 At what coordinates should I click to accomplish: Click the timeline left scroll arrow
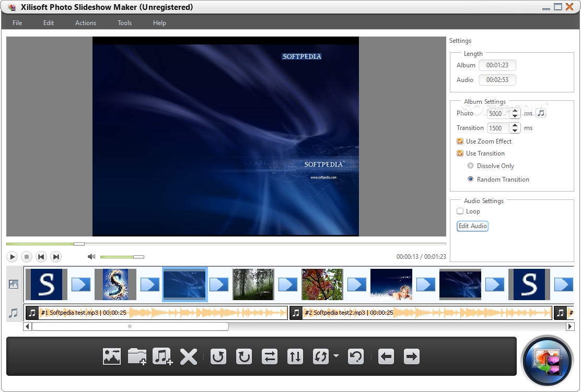(27, 326)
